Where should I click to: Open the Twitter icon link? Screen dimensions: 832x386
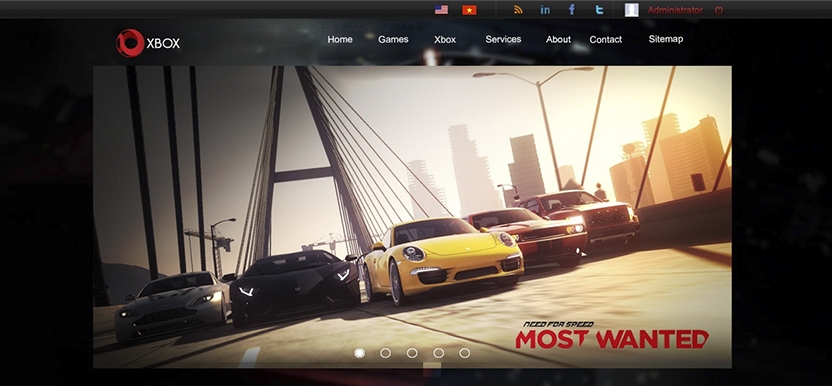[x=599, y=10]
